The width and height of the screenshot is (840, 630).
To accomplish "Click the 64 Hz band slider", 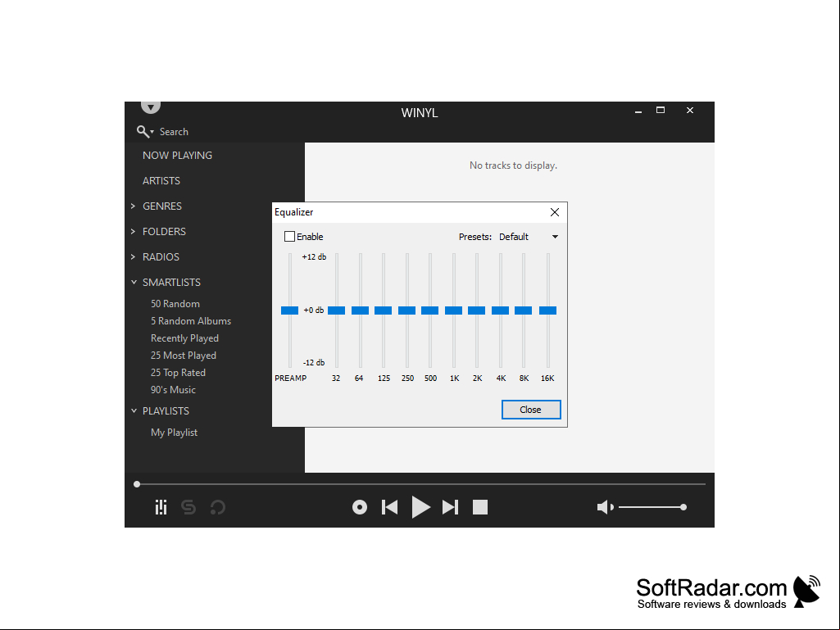I will 360,310.
